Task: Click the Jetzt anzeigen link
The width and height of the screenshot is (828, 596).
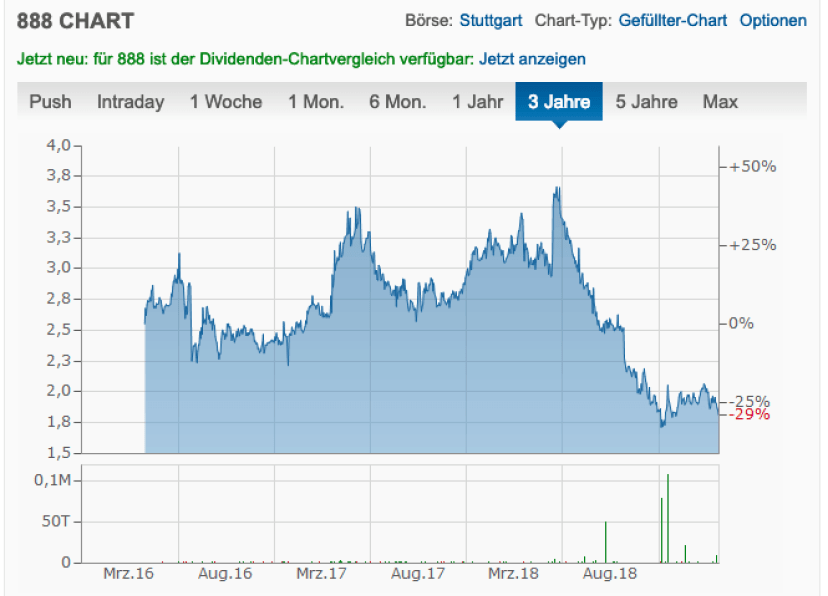Action: [x=532, y=59]
